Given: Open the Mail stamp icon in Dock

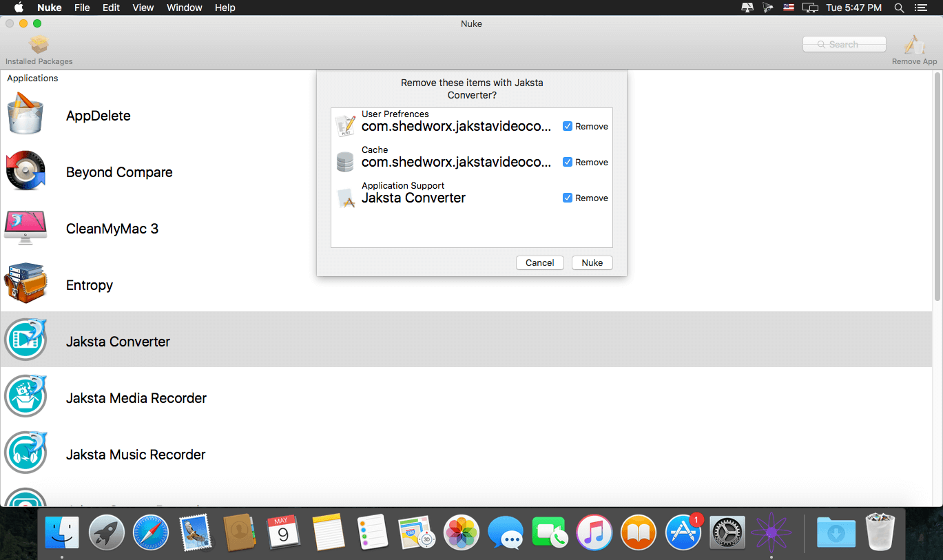Looking at the screenshot, I should click(195, 532).
